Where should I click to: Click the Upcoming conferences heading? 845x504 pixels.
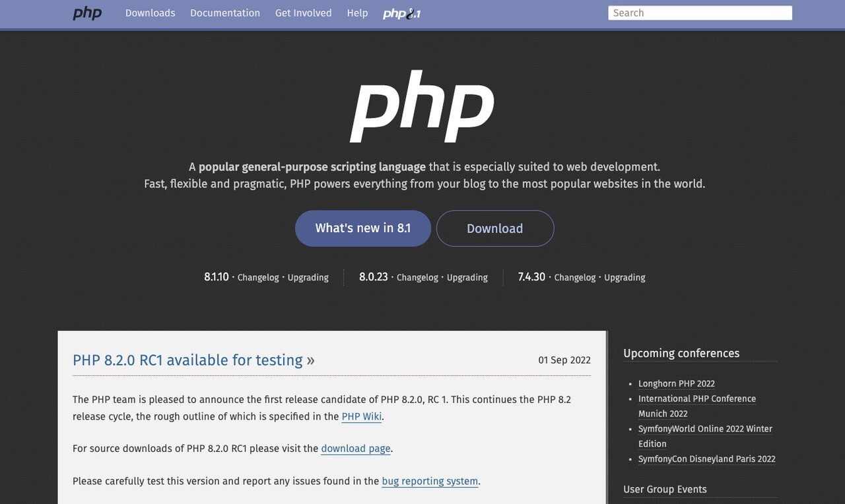click(681, 354)
